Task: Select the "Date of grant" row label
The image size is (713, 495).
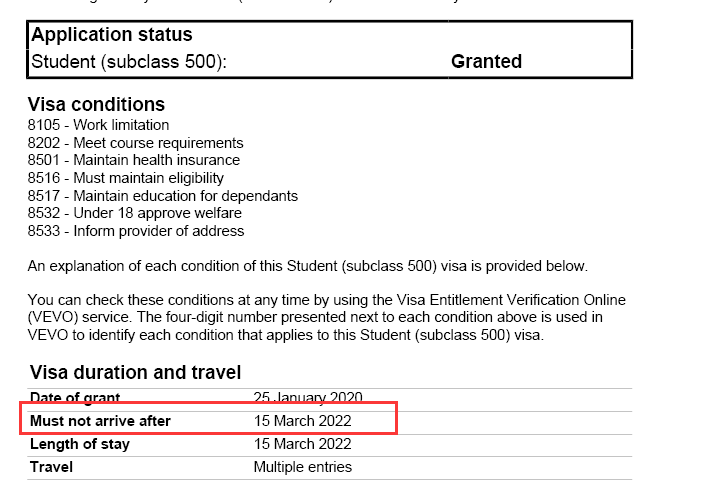Action: [75, 398]
